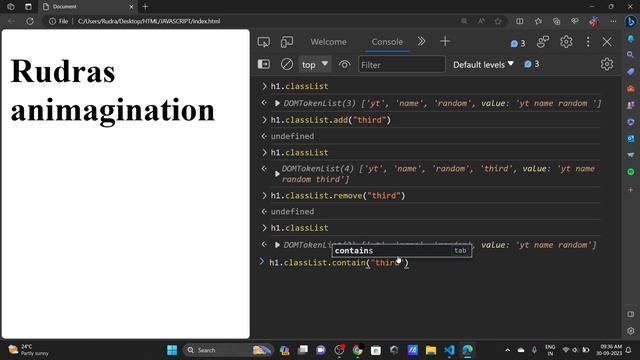640x360 pixels.
Task: Open the Welcome tab in DevTools
Action: pyautogui.click(x=328, y=42)
